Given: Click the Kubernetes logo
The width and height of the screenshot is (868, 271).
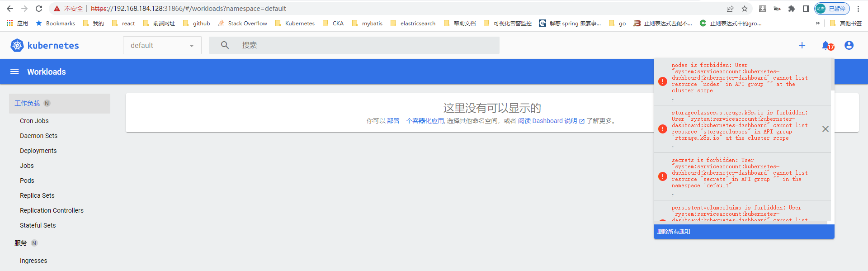Looking at the screenshot, I should pyautogui.click(x=44, y=45).
